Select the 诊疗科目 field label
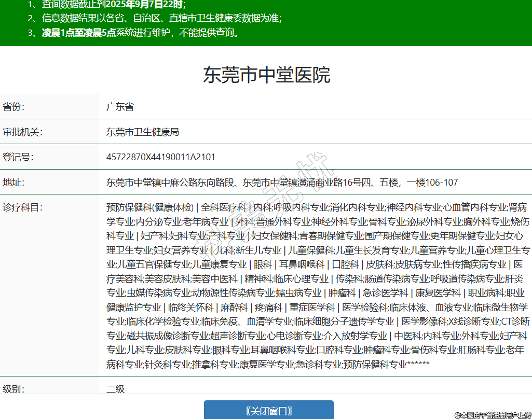The width and height of the screenshot is (532, 419). click(x=22, y=207)
